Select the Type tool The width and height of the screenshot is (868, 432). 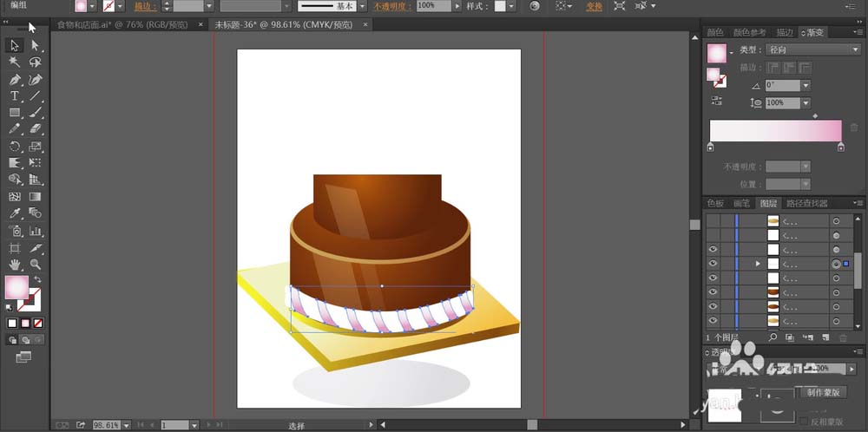[15, 95]
